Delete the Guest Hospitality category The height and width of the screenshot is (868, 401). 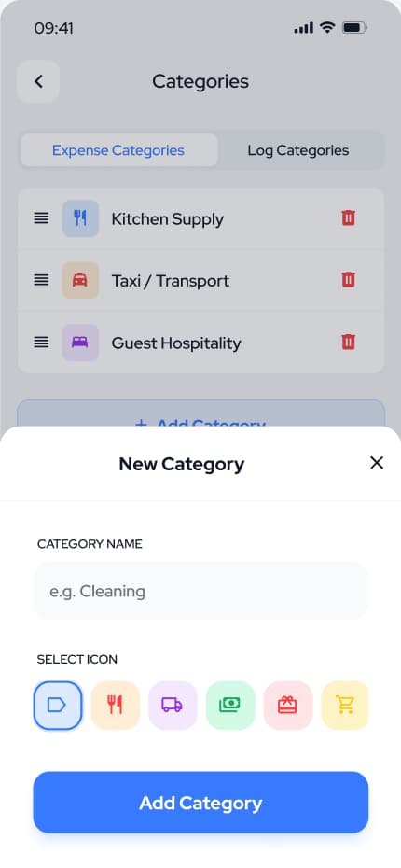click(x=348, y=343)
